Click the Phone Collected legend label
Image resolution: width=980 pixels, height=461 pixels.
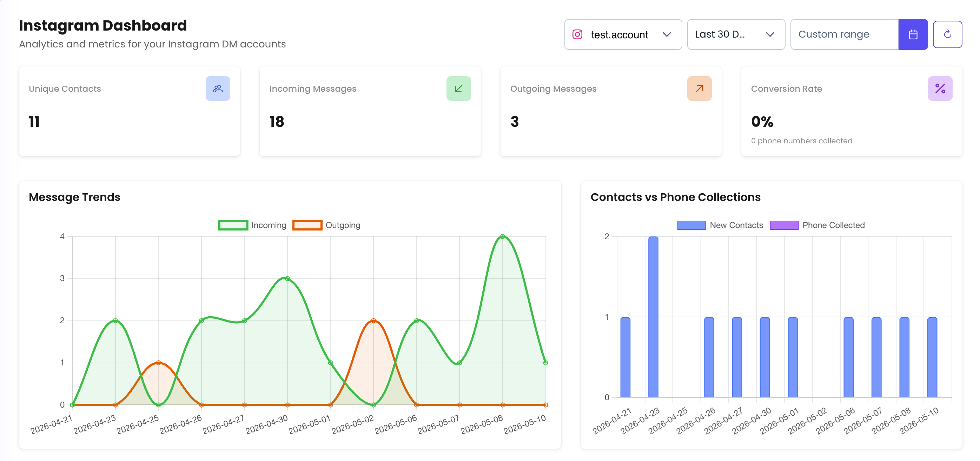coord(833,225)
